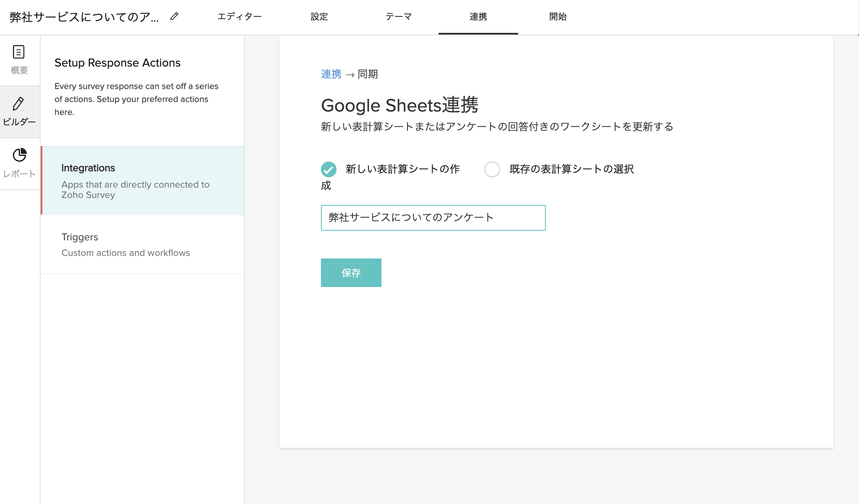Select 新しい表計算シートの作成 radio option
The image size is (859, 504).
(329, 169)
